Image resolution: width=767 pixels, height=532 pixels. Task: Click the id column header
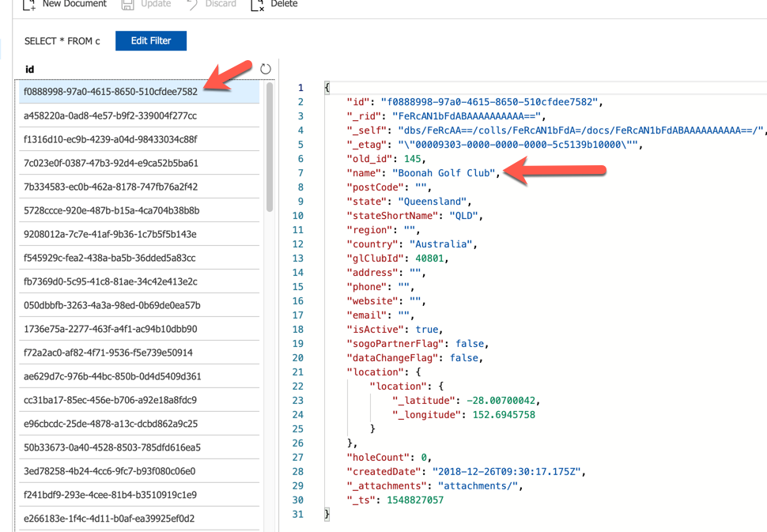click(30, 70)
